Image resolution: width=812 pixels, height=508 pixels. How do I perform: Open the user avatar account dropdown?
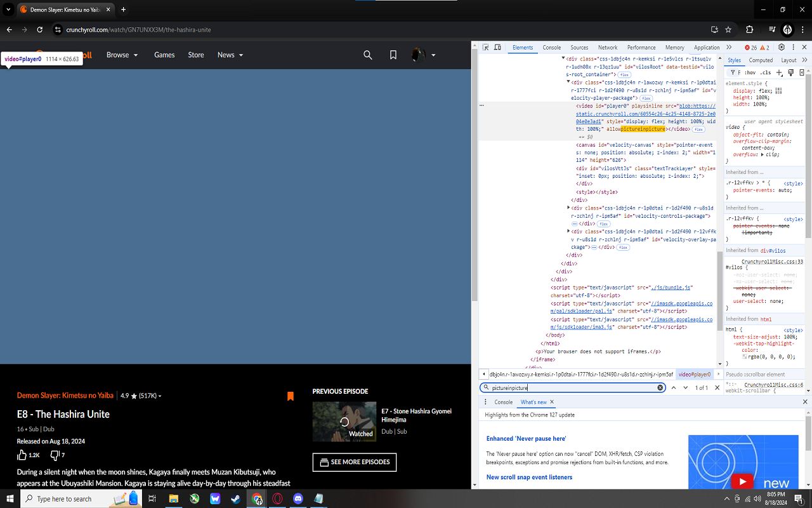pyautogui.click(x=424, y=55)
